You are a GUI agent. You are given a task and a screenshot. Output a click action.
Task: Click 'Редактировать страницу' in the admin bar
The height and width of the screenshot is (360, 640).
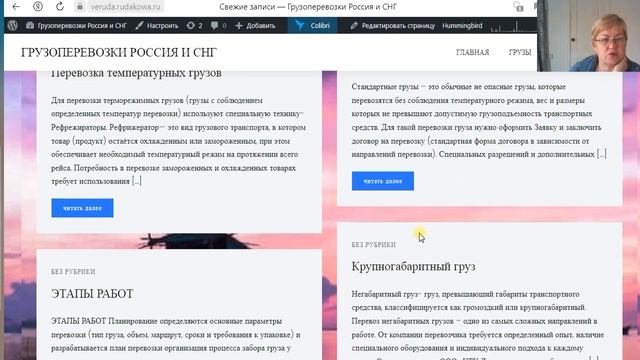(398, 25)
